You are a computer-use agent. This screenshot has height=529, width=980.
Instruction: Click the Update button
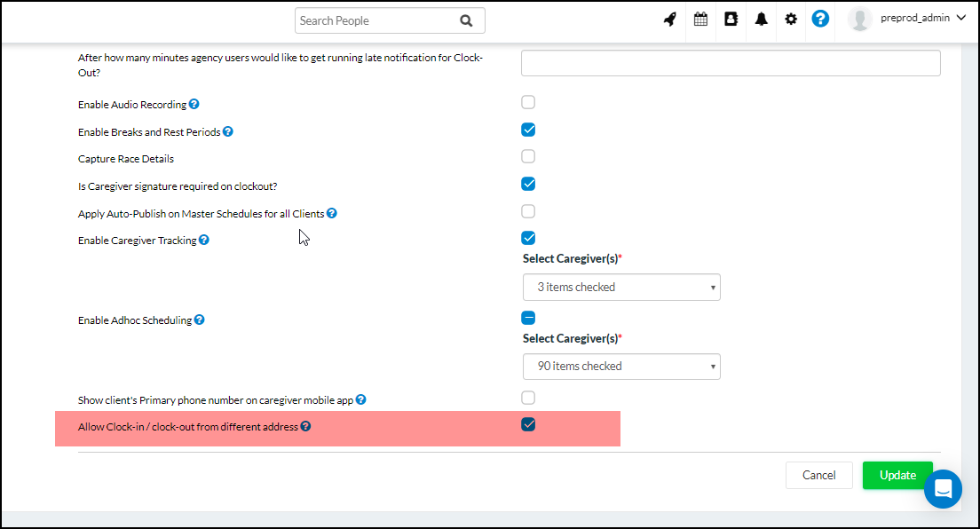point(897,475)
